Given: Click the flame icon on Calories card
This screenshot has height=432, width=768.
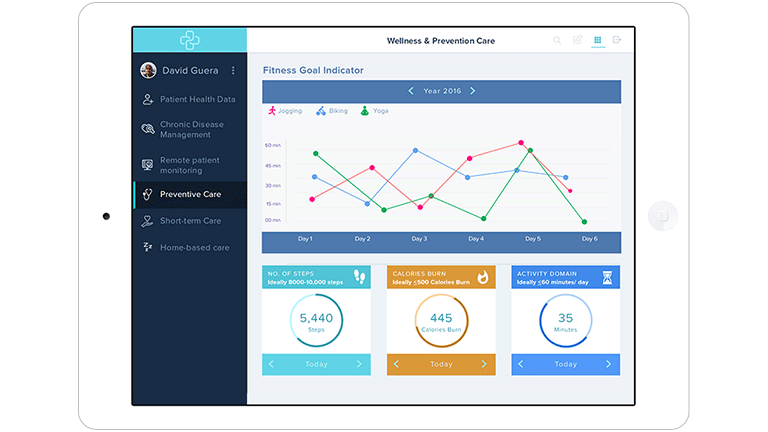Looking at the screenshot, I should click(484, 277).
